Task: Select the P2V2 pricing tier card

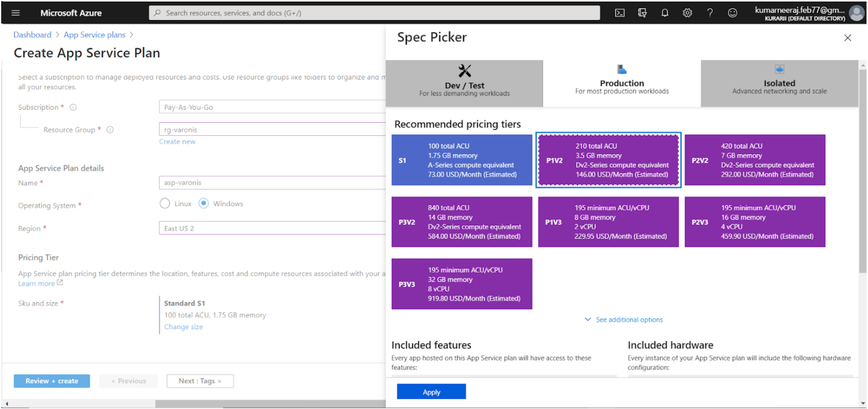Action: pos(755,160)
